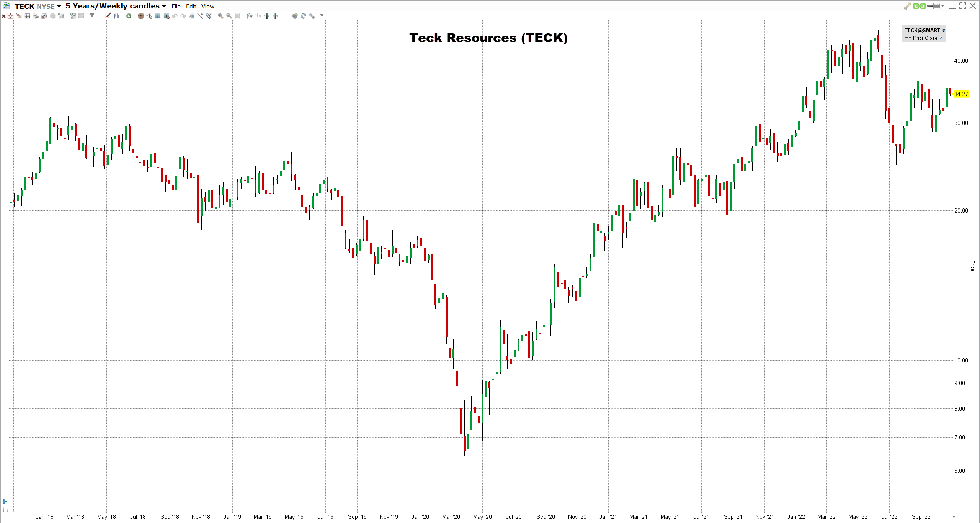Click the colored circles icon in toolbar

click(x=295, y=16)
